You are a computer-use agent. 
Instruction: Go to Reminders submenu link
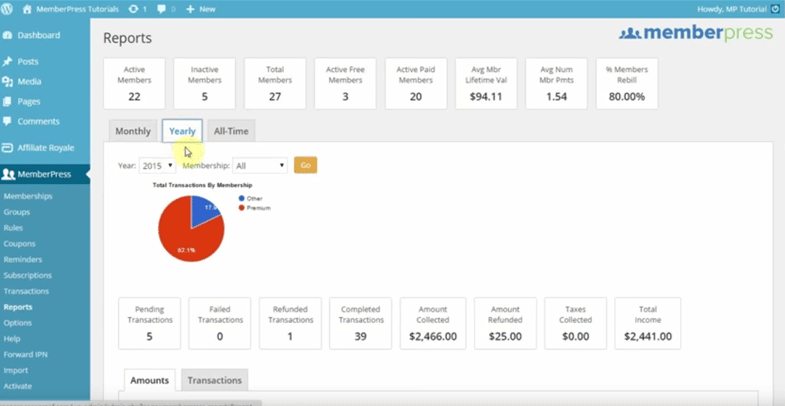23,260
